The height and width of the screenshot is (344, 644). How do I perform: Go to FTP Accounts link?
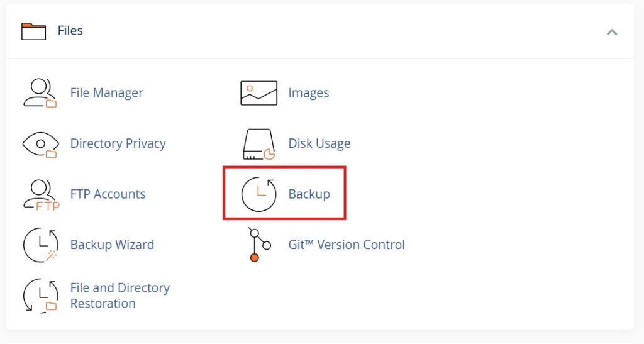[108, 194]
